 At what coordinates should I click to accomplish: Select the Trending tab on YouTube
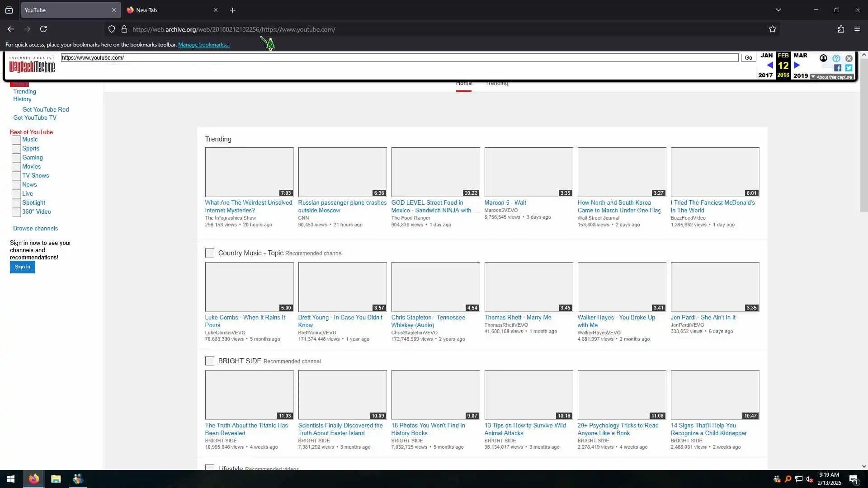click(496, 84)
